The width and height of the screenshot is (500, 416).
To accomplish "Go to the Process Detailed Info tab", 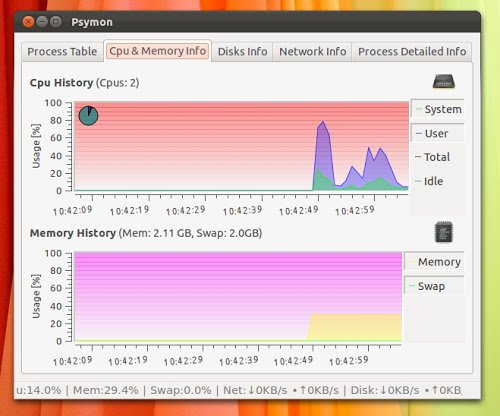I will pyautogui.click(x=412, y=52).
